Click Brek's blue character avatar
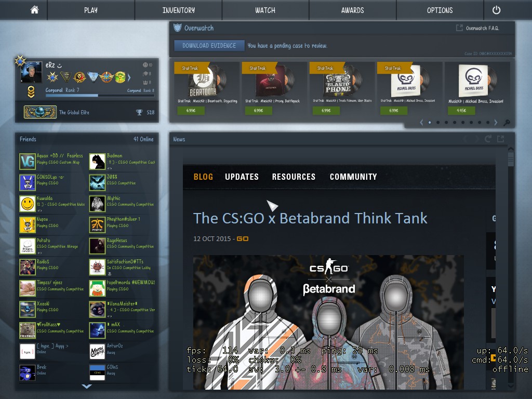532x399 pixels. click(x=28, y=373)
